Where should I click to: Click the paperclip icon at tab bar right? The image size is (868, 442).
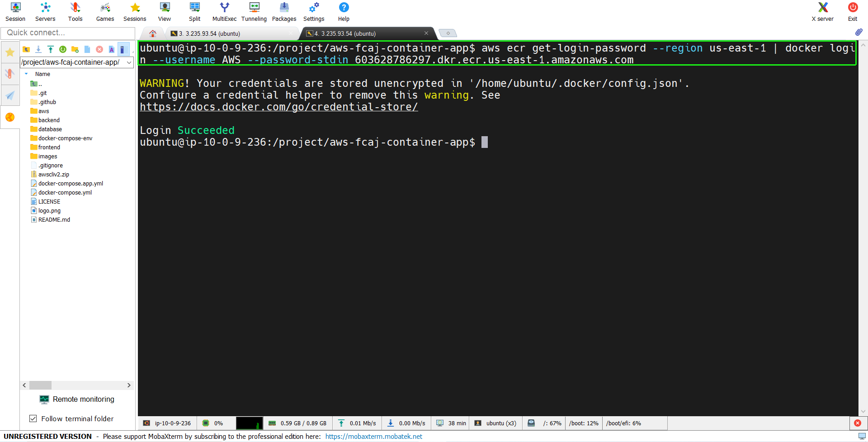point(859,32)
